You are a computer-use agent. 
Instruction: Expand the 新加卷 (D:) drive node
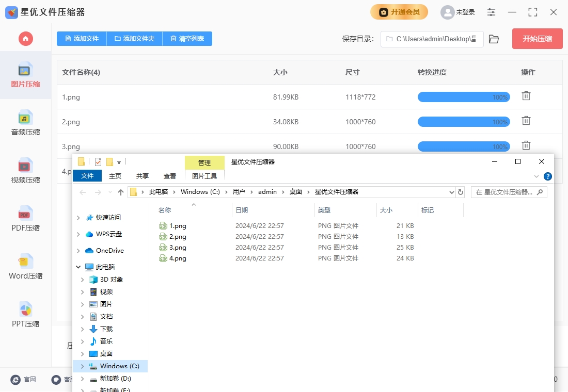click(x=82, y=378)
